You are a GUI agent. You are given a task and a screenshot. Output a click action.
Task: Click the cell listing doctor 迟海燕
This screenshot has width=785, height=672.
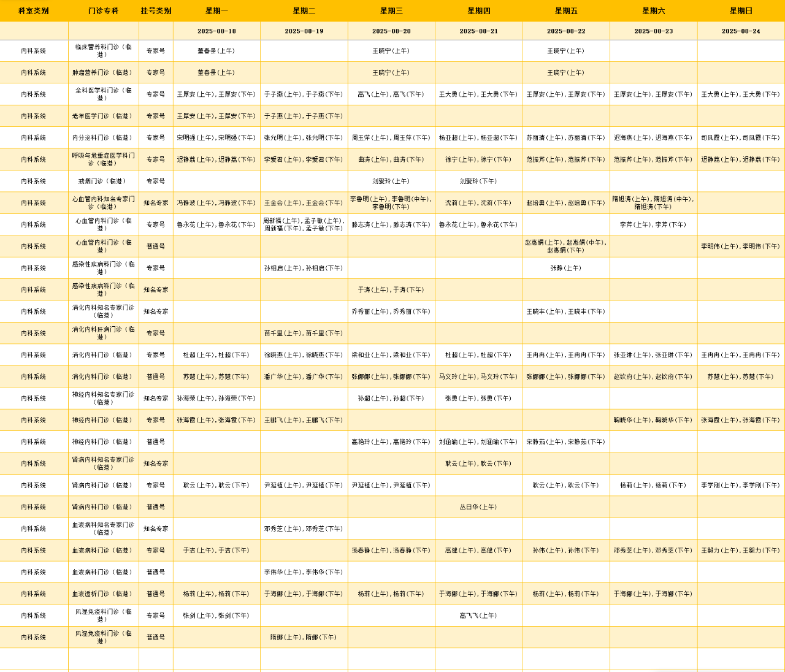click(654, 138)
